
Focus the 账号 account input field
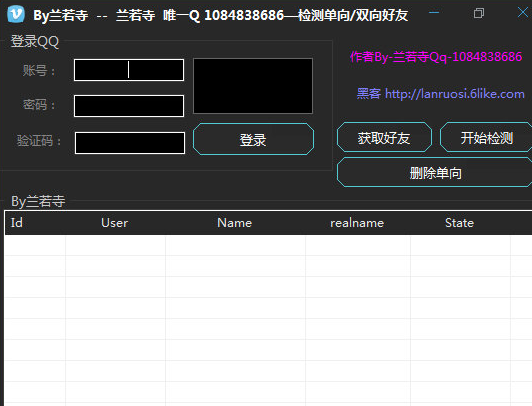(129, 70)
